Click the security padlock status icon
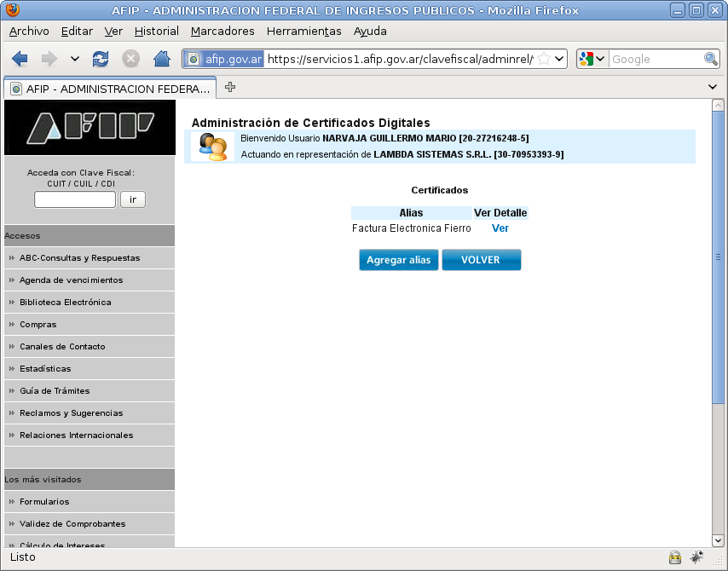Viewport: 728px width, 571px height. [x=674, y=557]
